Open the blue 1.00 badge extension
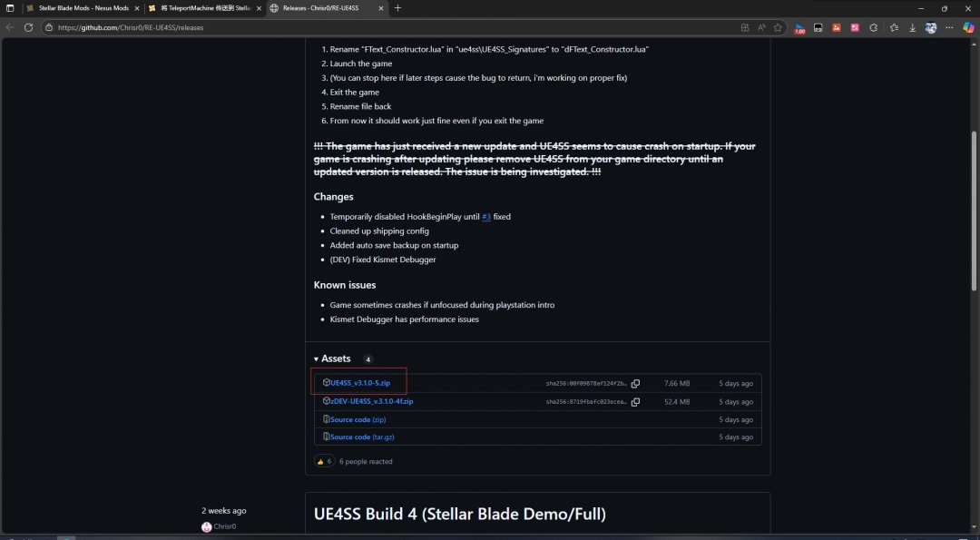The image size is (980, 540). coord(799,28)
